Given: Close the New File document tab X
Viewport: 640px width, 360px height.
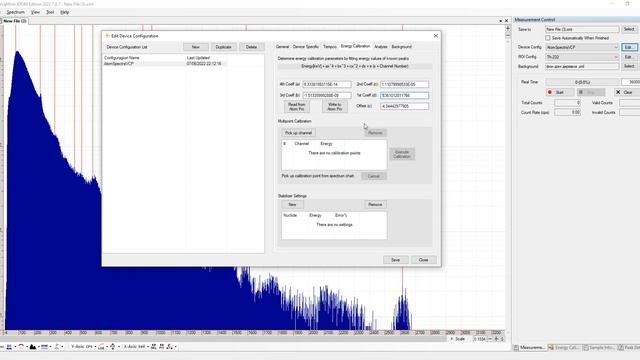Looking at the screenshot, I should 507,21.
